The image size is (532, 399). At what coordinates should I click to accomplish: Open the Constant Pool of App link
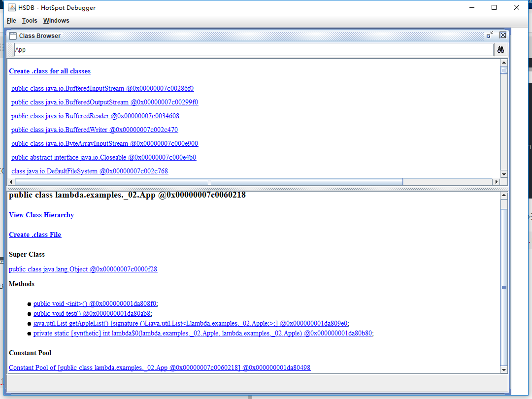[x=160, y=368]
